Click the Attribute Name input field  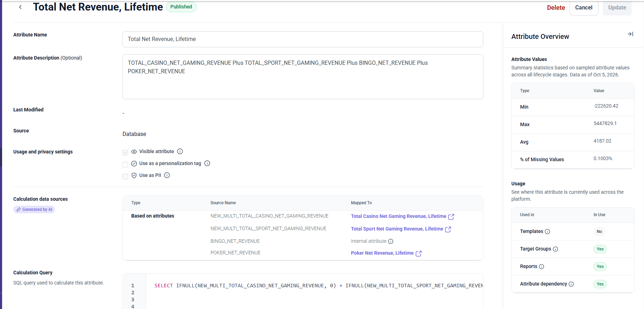[x=303, y=39]
